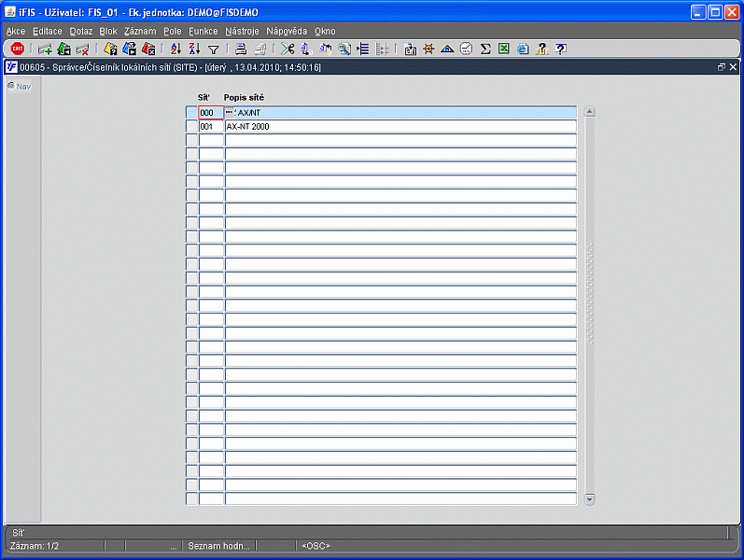Close the inner 00605 form window

[733, 67]
